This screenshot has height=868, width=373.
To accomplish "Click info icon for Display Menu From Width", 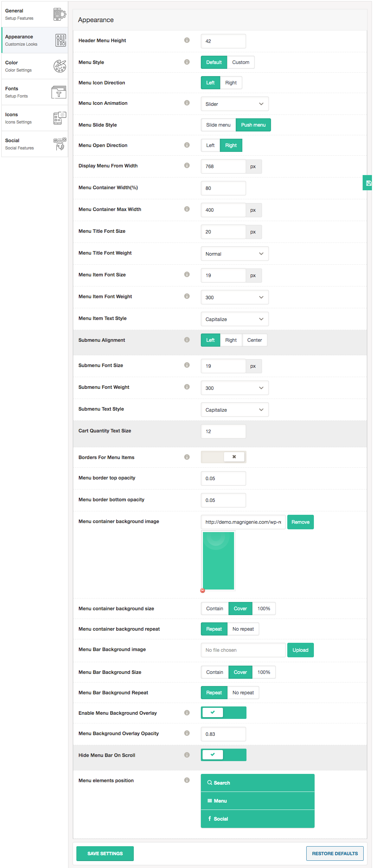I will [187, 165].
